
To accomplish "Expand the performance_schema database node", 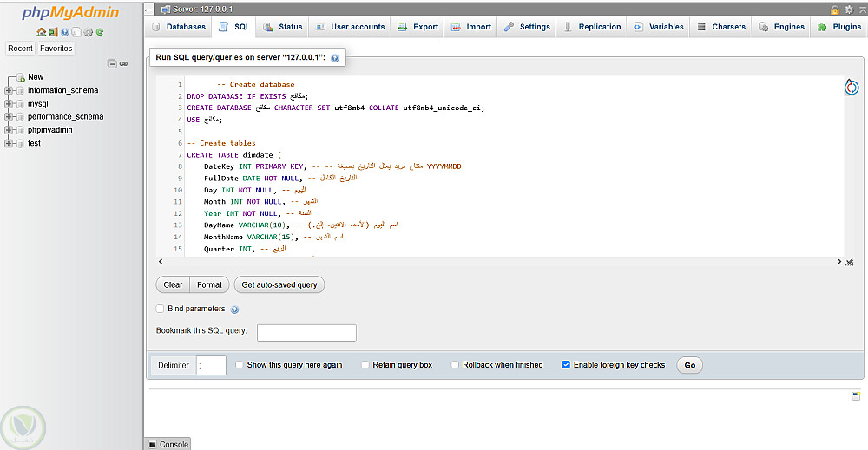I will coord(9,116).
